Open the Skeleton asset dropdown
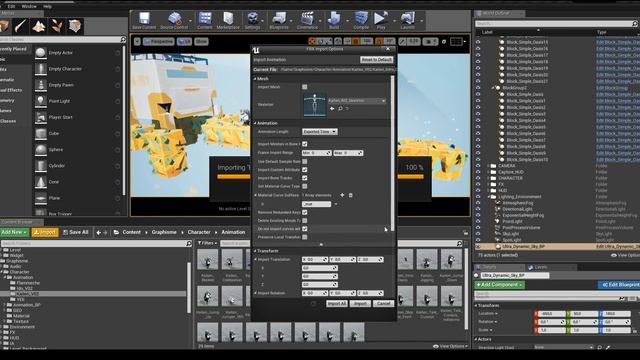 click(357, 100)
